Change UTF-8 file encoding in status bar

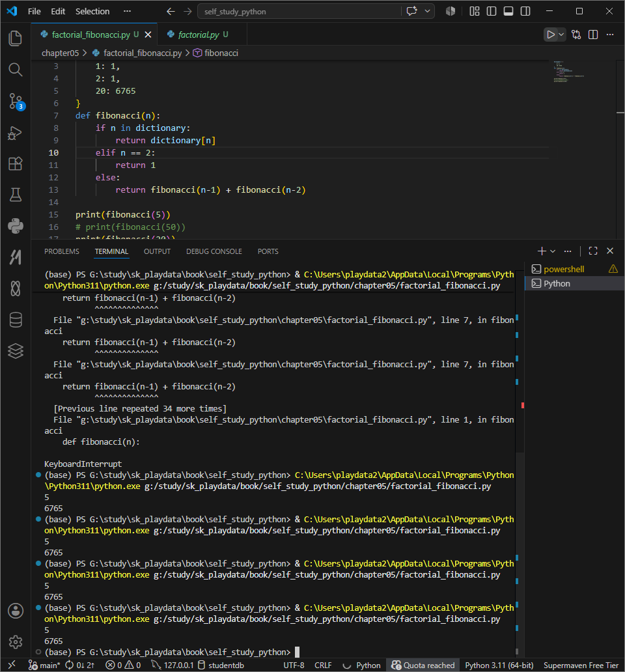point(294,665)
